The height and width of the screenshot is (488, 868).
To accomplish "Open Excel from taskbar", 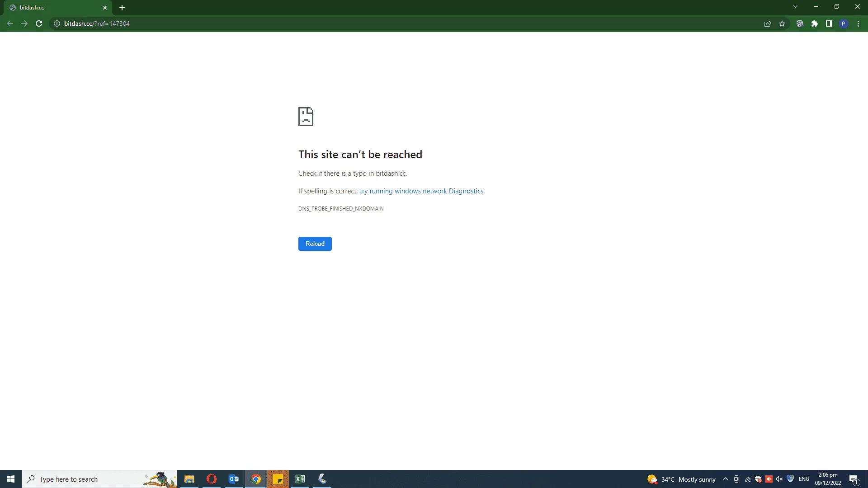I will coord(300,479).
